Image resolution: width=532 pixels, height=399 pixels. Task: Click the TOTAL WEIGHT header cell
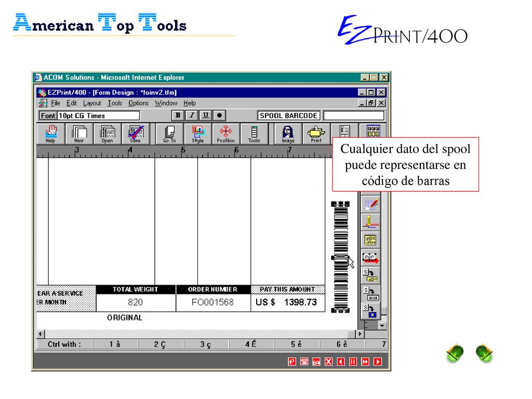[136, 289]
